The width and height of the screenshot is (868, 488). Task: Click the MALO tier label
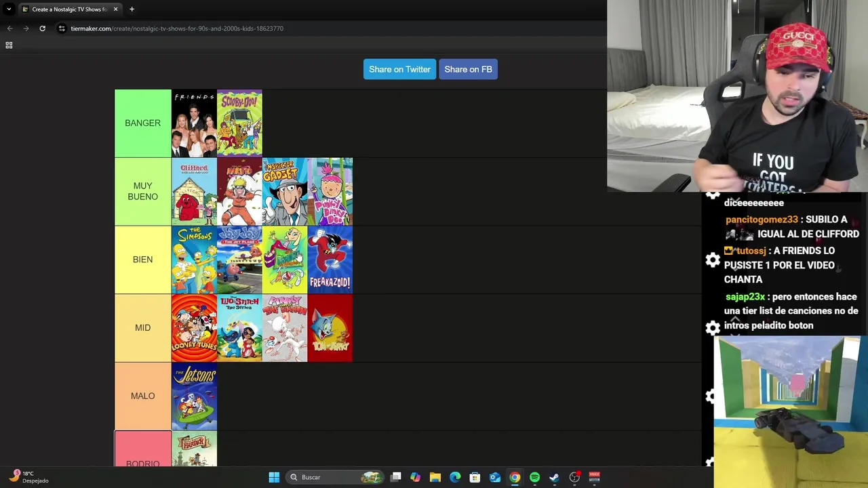tap(142, 396)
